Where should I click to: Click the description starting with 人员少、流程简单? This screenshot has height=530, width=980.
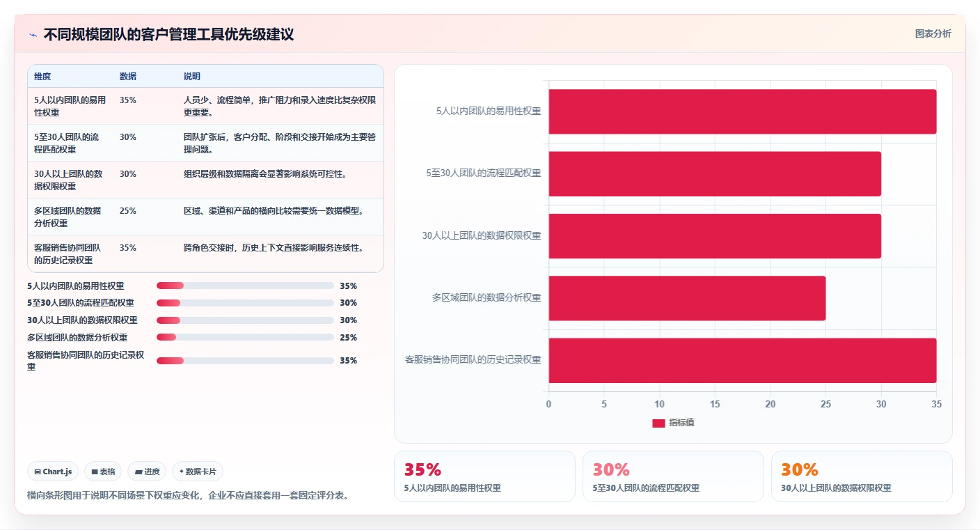coord(280,106)
